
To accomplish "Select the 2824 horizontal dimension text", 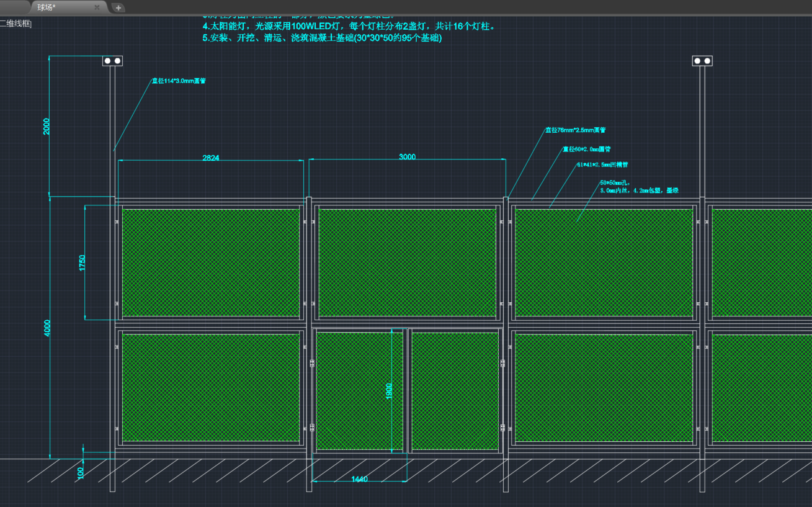I will pyautogui.click(x=211, y=158).
